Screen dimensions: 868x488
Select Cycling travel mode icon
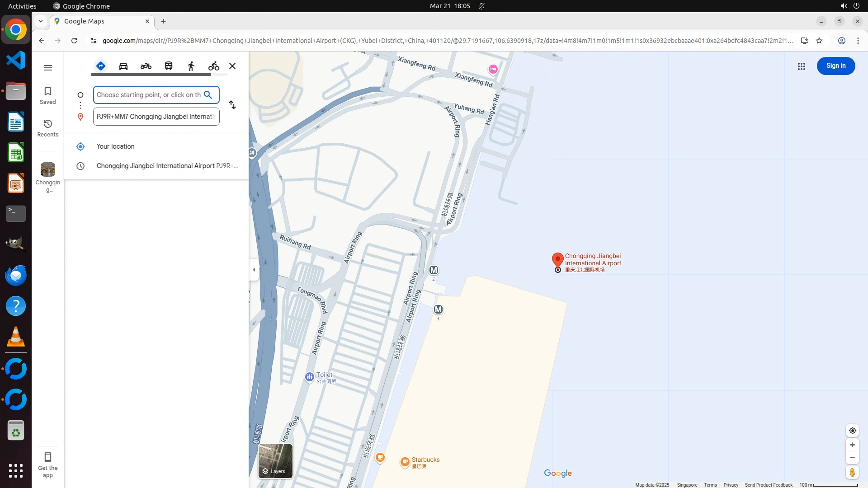213,66
